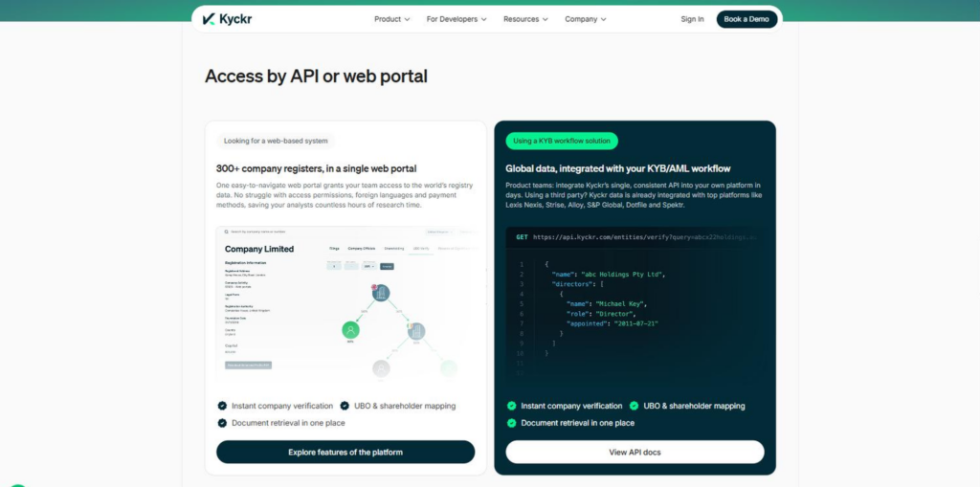Click the top company building node in diagram
Viewport: 980px width, 487px height.
click(x=381, y=293)
